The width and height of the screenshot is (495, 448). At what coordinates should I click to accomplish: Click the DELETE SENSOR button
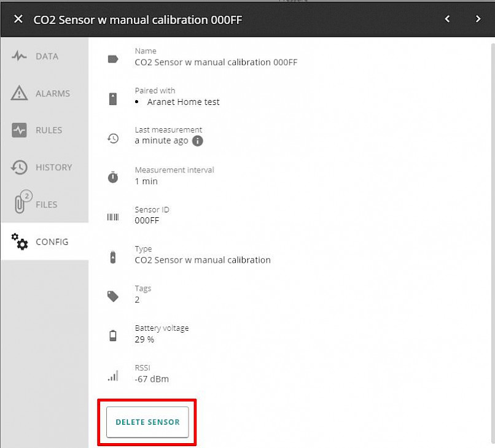tap(147, 422)
